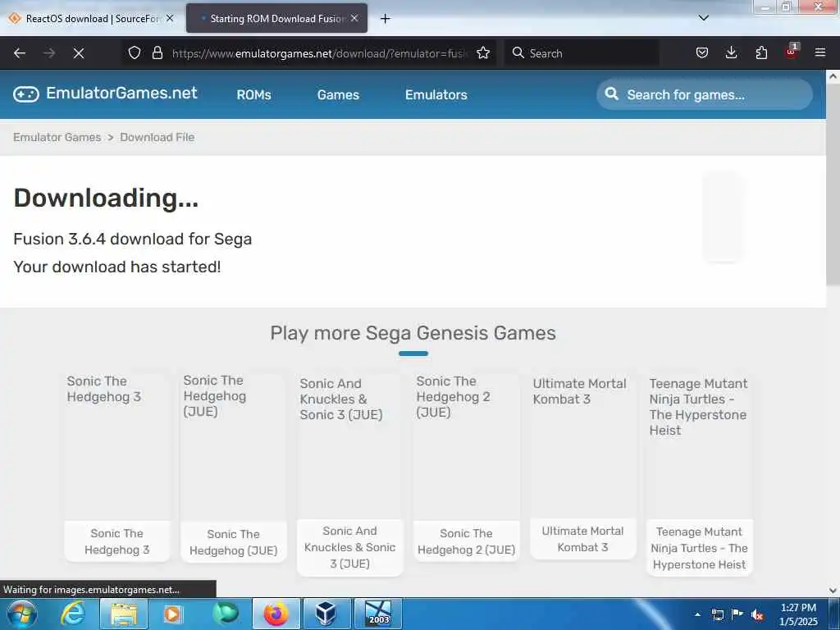
Task: Show site security info via padlock
Action: (x=157, y=52)
